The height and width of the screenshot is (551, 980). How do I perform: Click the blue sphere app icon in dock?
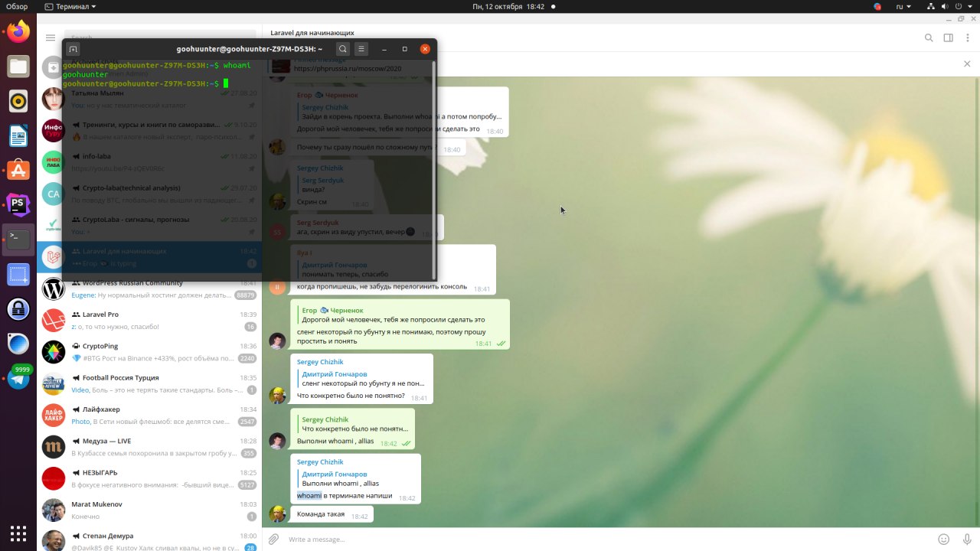pyautogui.click(x=18, y=344)
